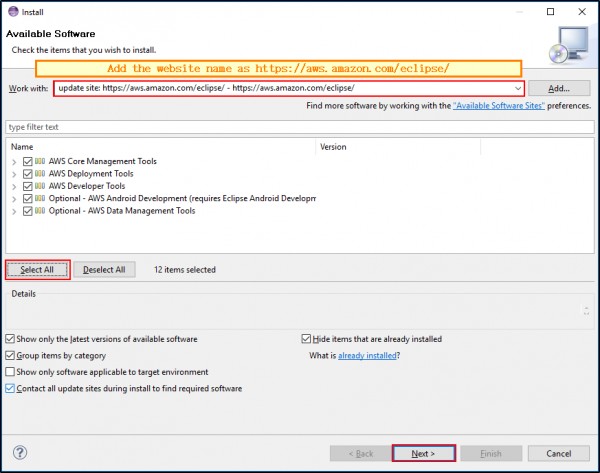Screen dimensions: 600x473
Task: Toggle Show only the latest versions checkbox
Action: (10, 339)
